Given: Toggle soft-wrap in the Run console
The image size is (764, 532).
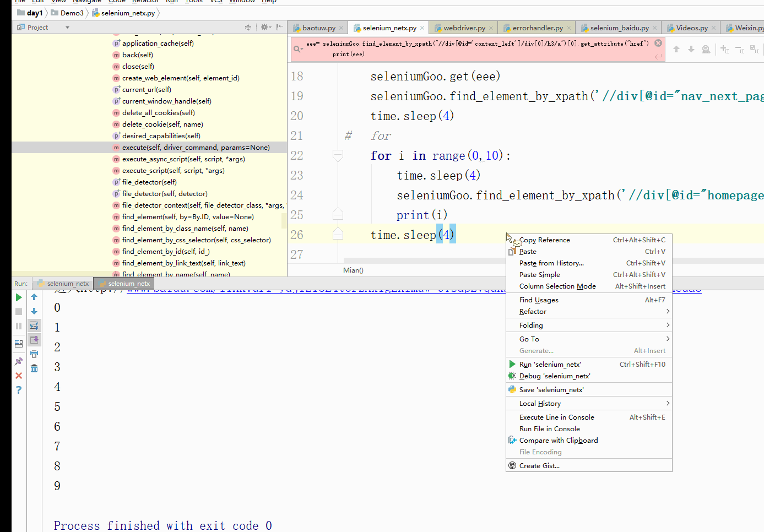Looking at the screenshot, I should click(x=34, y=325).
